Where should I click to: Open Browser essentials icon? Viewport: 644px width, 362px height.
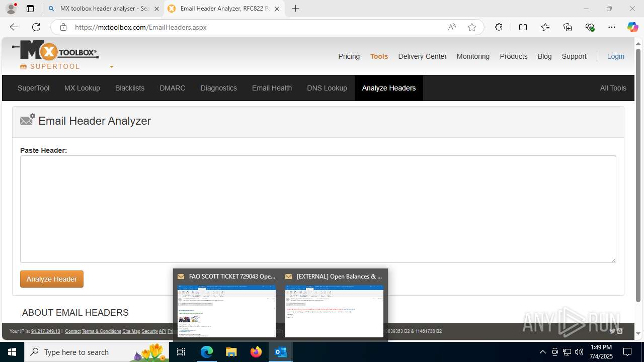tap(590, 27)
